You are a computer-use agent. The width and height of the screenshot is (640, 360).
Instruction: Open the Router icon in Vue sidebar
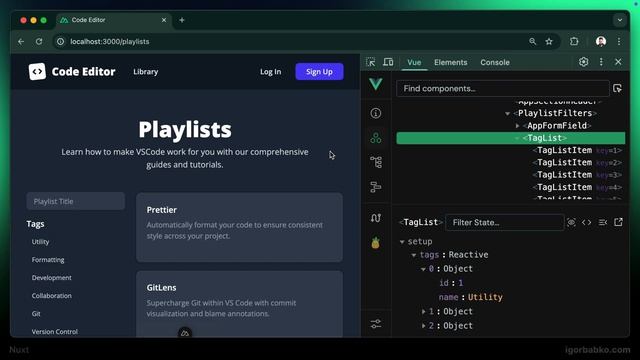376,218
